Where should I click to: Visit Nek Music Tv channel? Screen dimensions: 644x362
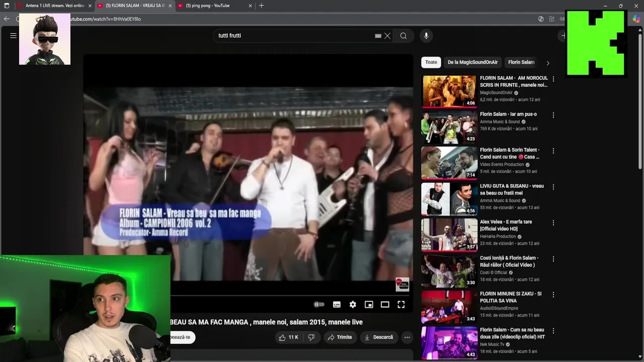492,344
